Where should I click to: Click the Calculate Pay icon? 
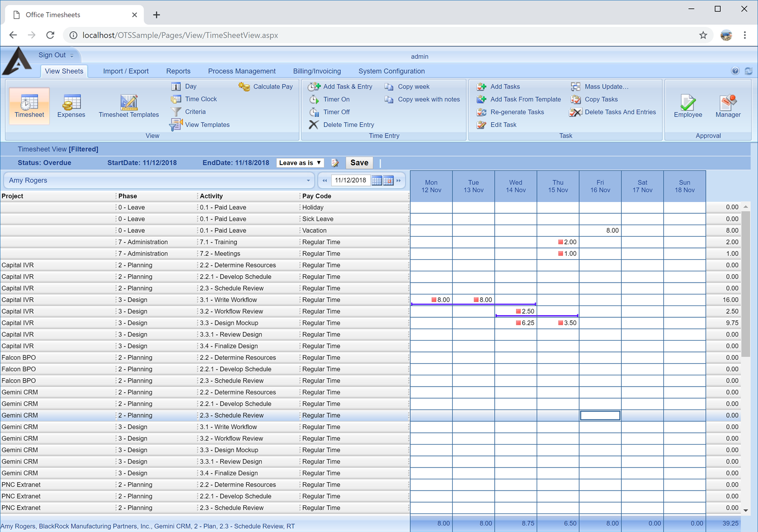[244, 86]
